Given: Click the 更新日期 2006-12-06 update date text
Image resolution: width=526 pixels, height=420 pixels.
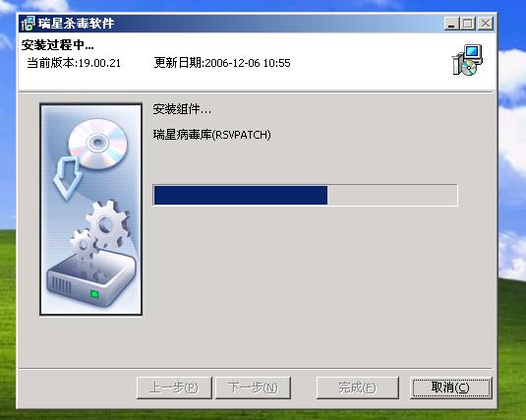Looking at the screenshot, I should 222,63.
